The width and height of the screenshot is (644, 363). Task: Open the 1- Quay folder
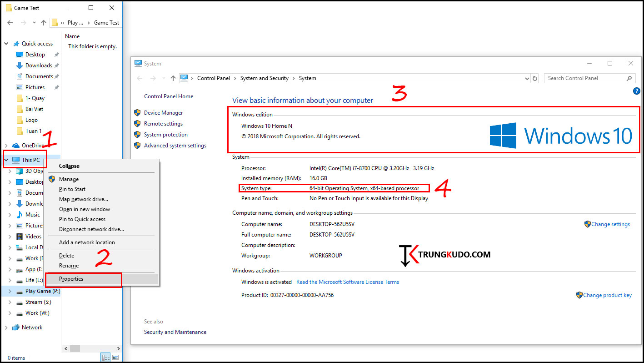[x=35, y=98]
